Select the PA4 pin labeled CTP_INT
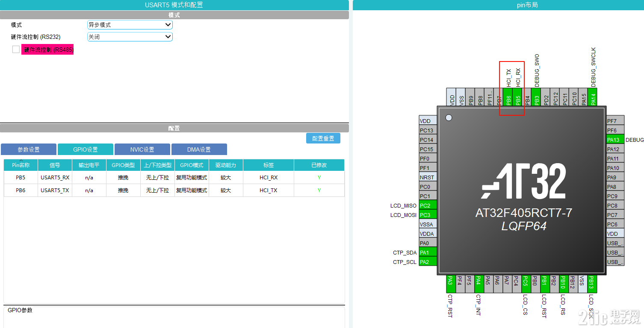 click(x=479, y=284)
